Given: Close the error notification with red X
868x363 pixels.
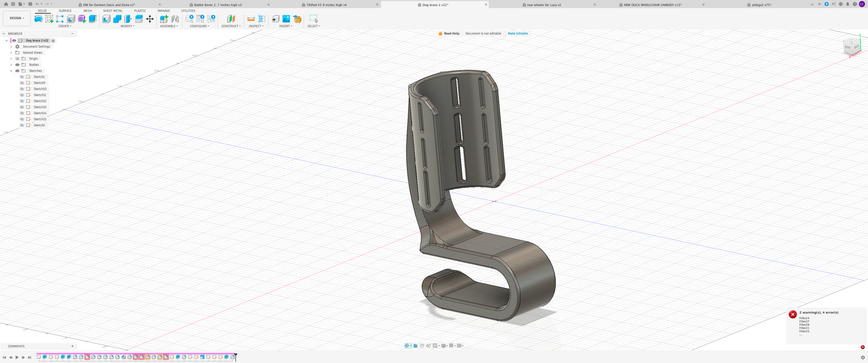Looking at the screenshot, I should [863, 347].
